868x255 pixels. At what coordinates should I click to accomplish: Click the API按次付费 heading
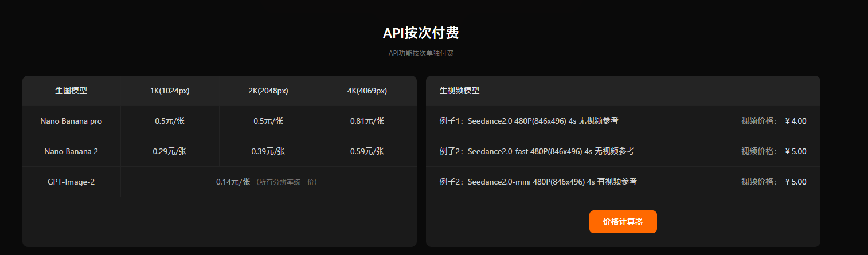click(x=421, y=33)
